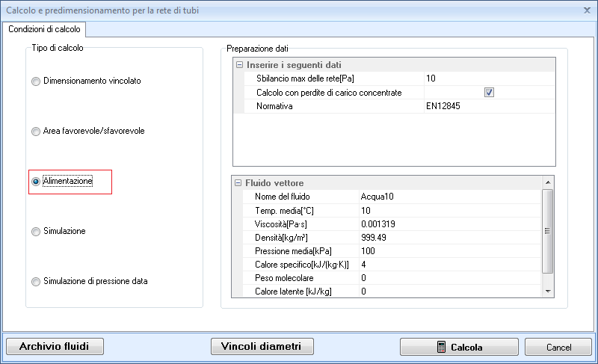Image resolution: width=598 pixels, height=364 pixels.
Task: Close the dialog with the X button
Action: click(x=586, y=10)
